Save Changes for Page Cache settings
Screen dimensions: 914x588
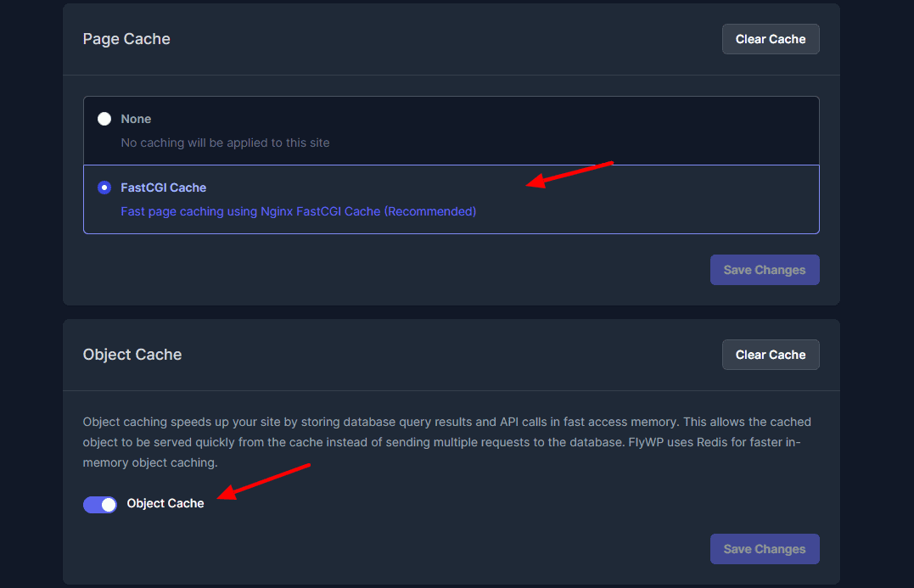[764, 270]
